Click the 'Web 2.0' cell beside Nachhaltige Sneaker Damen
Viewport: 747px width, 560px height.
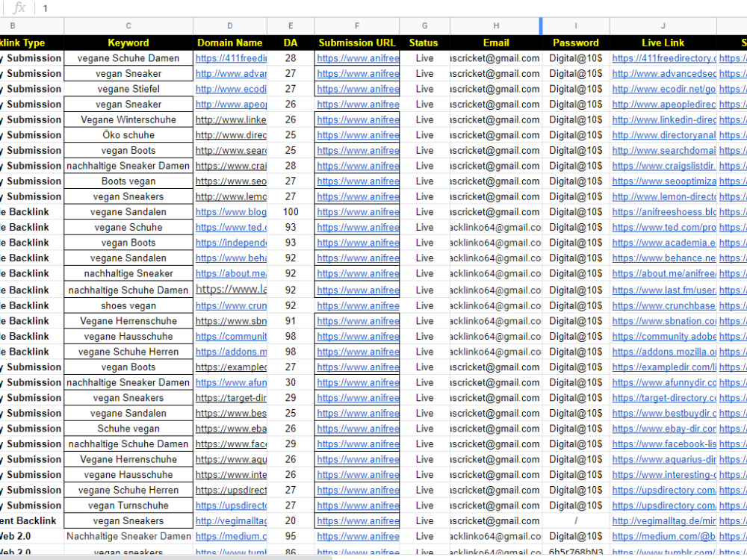point(31,536)
